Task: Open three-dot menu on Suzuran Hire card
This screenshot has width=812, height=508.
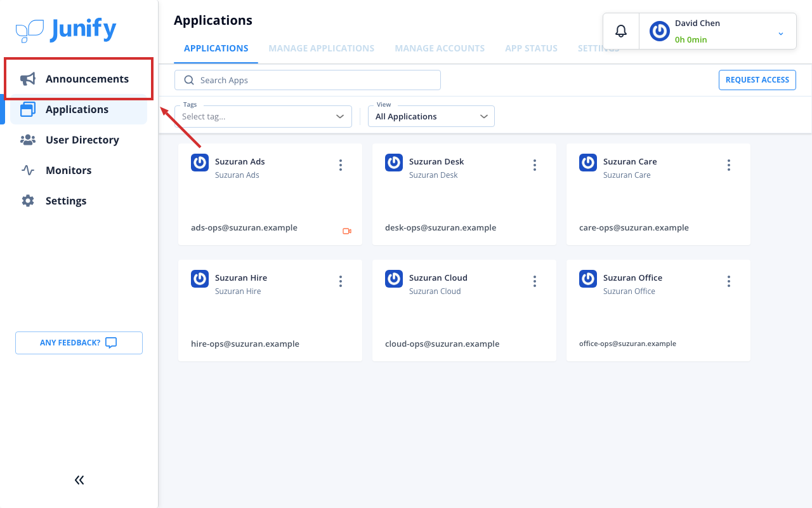Action: (x=341, y=281)
